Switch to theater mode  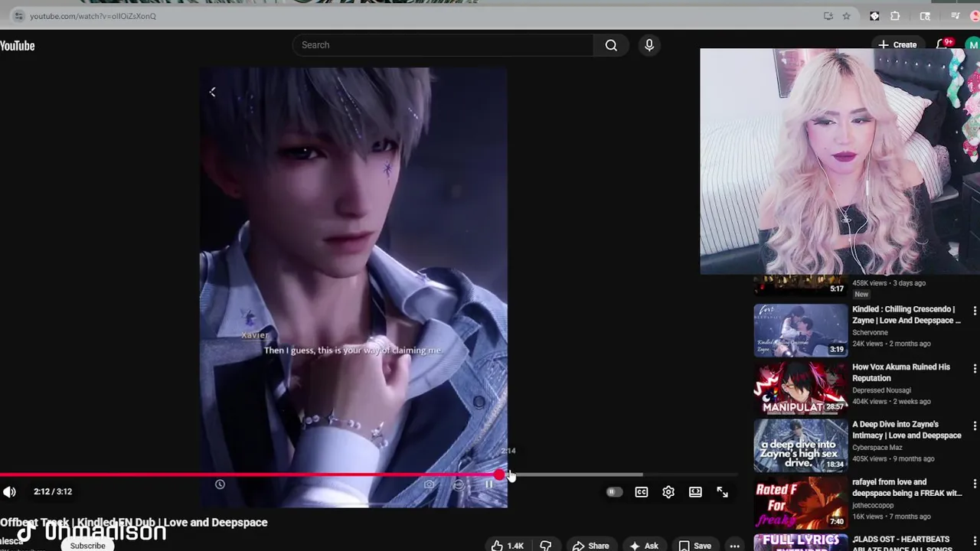point(695,492)
